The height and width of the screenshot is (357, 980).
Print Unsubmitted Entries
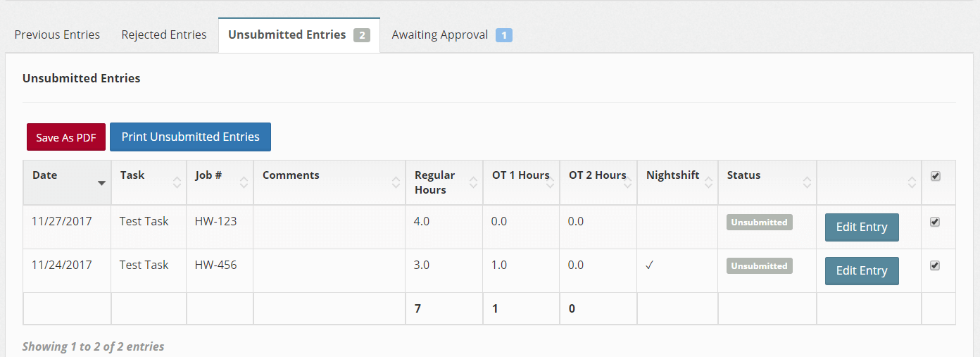tap(190, 137)
